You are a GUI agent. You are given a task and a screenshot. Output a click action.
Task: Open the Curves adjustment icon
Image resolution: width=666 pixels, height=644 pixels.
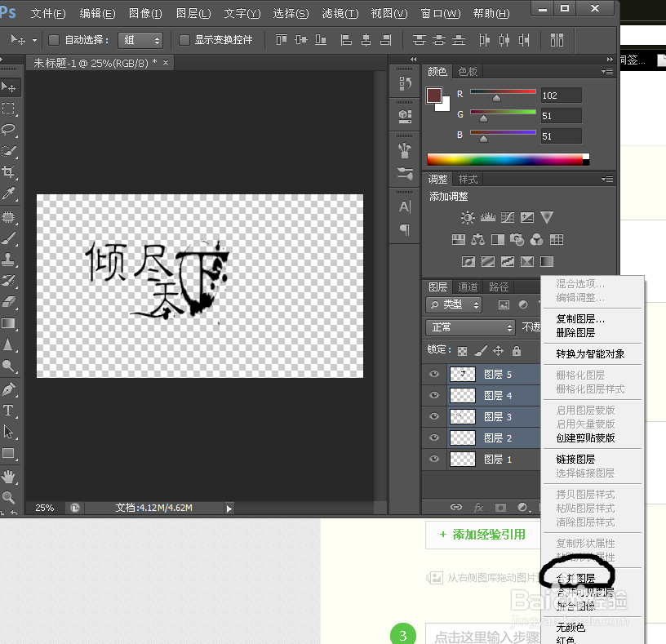tap(507, 215)
